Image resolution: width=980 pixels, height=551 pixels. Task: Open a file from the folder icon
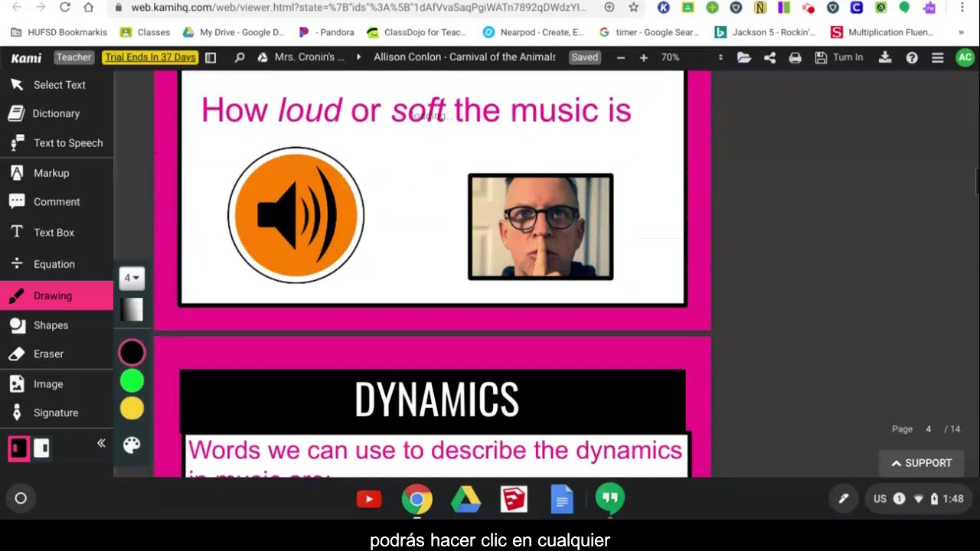pyautogui.click(x=743, y=57)
